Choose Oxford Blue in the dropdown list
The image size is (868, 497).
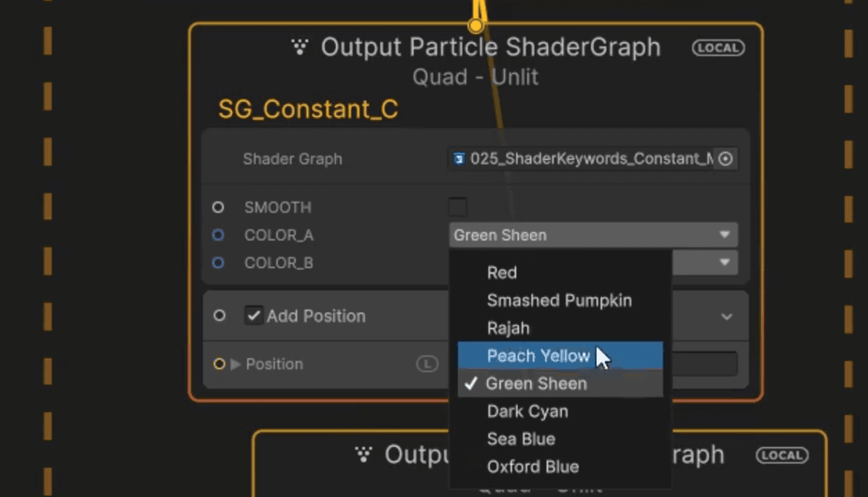pos(533,466)
